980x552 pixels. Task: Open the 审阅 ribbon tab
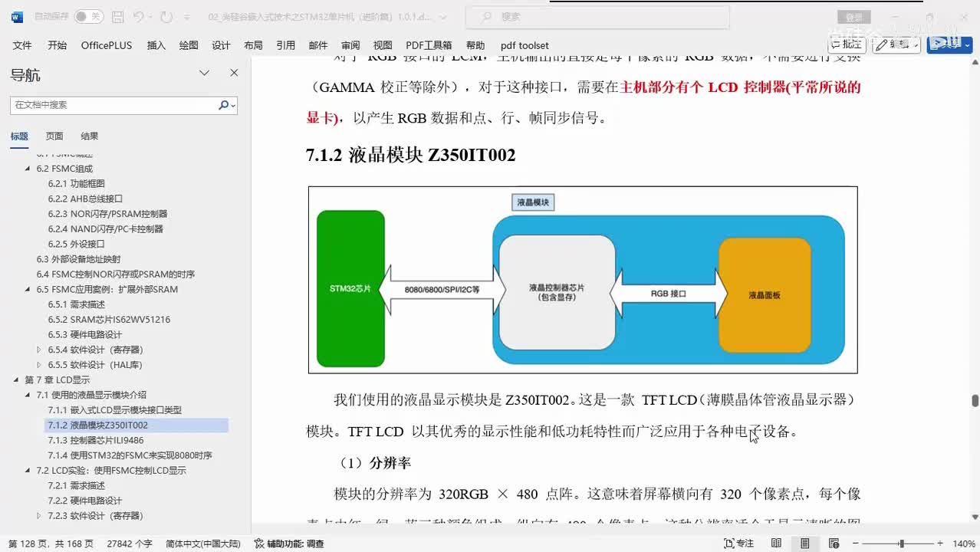click(350, 45)
